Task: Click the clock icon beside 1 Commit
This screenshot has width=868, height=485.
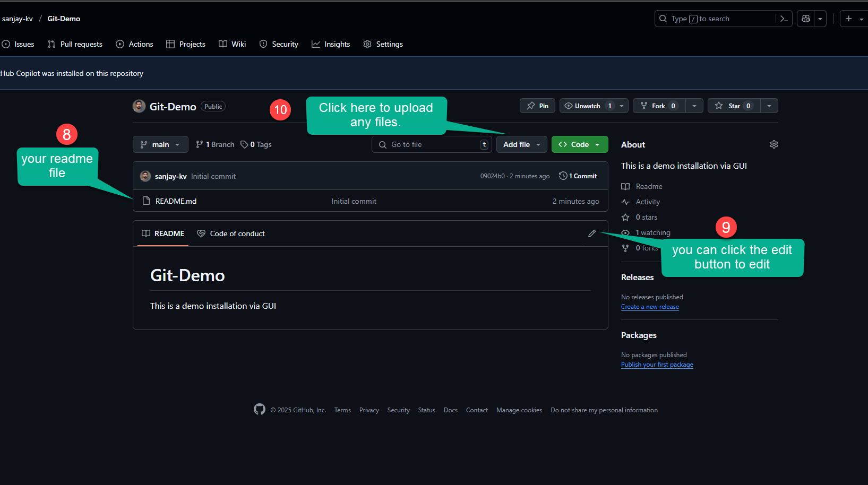Action: pos(563,176)
